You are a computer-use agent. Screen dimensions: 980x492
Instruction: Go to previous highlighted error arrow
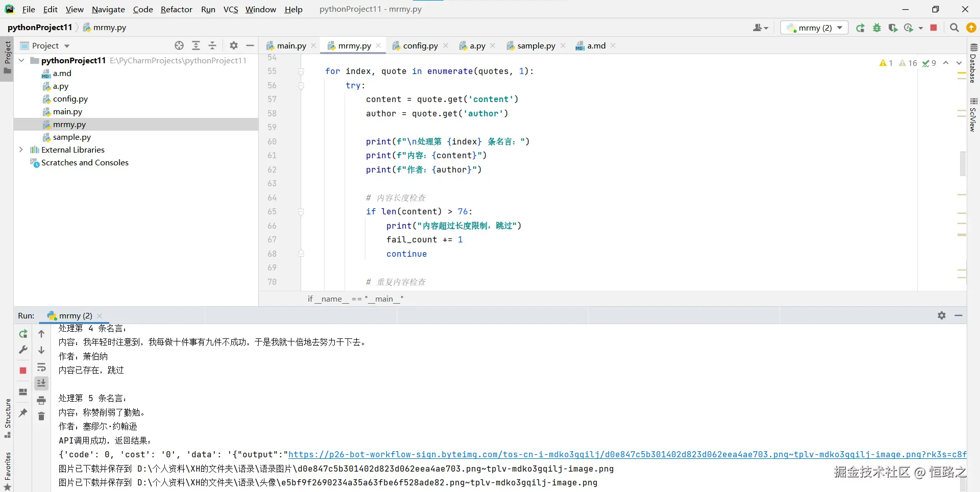pyautogui.click(x=946, y=63)
